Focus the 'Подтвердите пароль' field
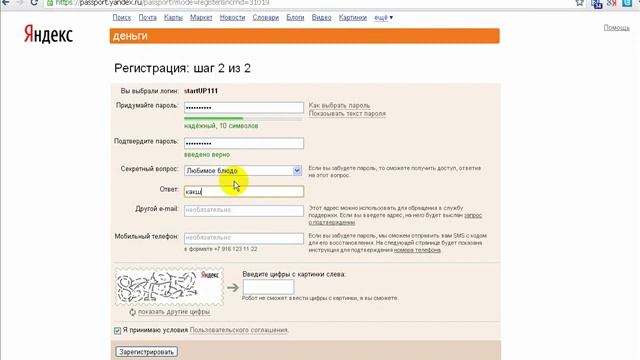 [244, 143]
